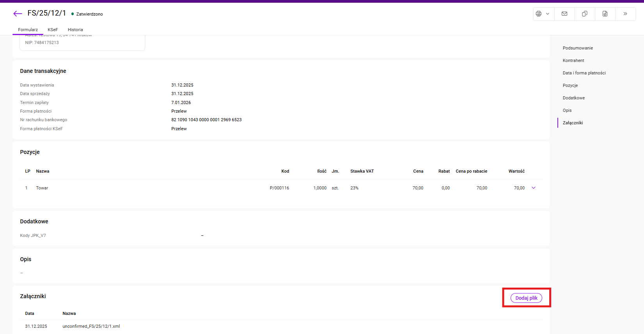644x334 pixels.
Task: Click the back arrow next to FS/25/12/1
Action: pos(18,14)
